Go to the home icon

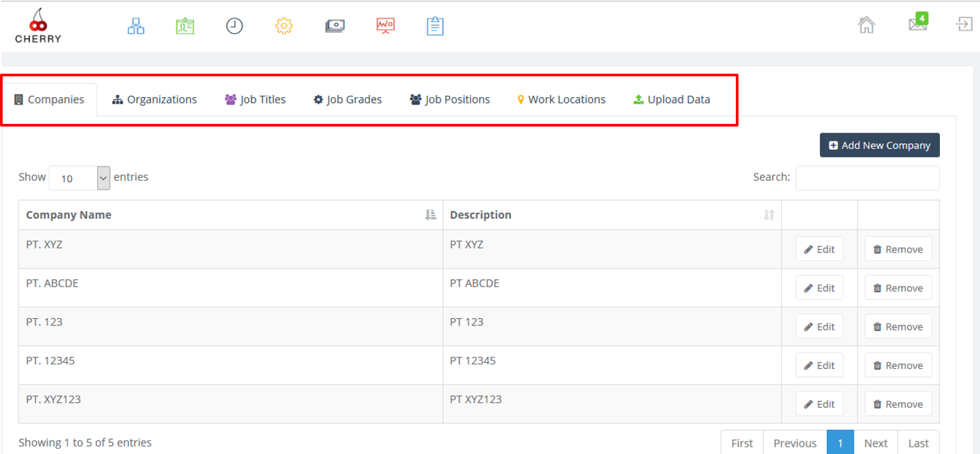click(866, 25)
